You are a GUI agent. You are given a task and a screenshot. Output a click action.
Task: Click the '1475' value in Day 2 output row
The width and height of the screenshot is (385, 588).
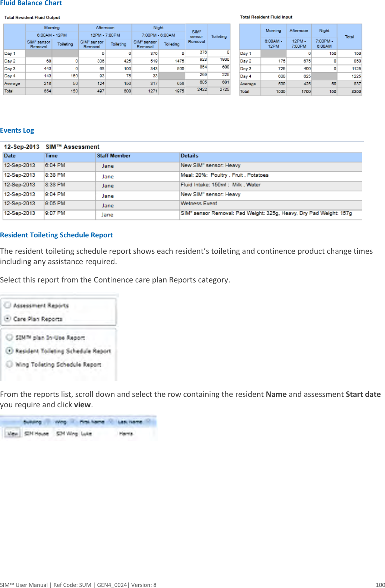[x=179, y=61]
